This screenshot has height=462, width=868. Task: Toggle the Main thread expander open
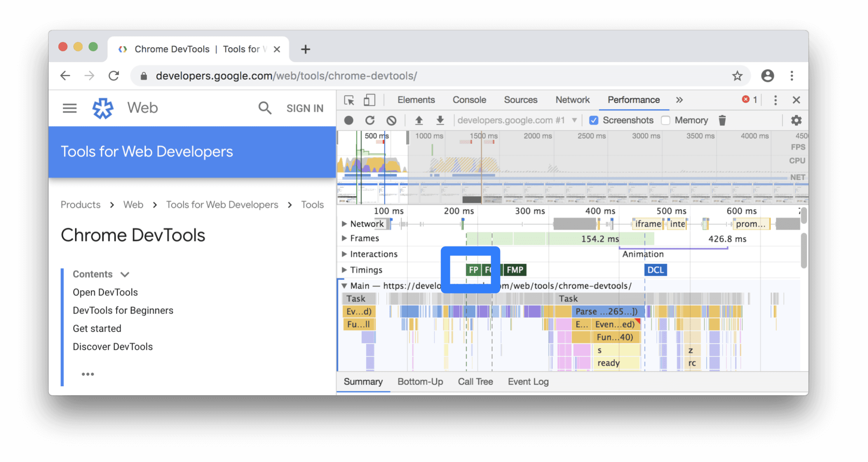(343, 285)
